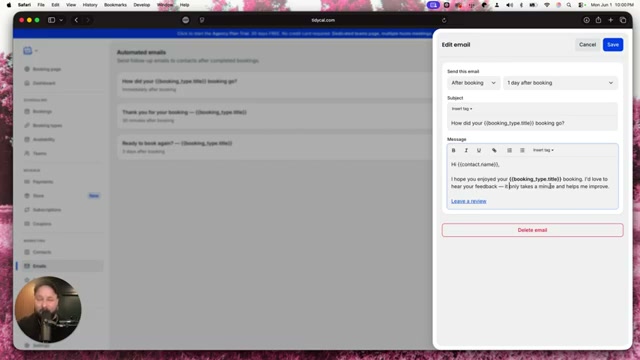
Task: Open the Safari File menu
Action: click(x=41, y=5)
